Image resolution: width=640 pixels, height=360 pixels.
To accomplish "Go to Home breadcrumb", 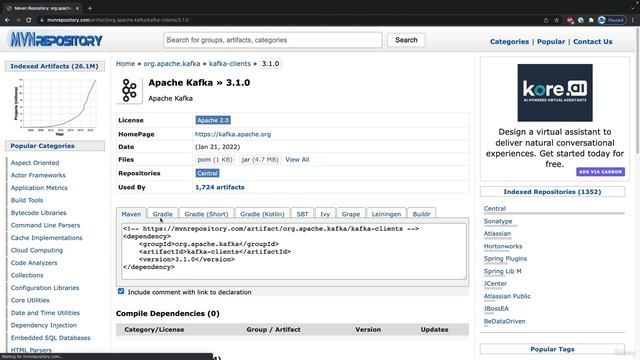I will pyautogui.click(x=125, y=64).
